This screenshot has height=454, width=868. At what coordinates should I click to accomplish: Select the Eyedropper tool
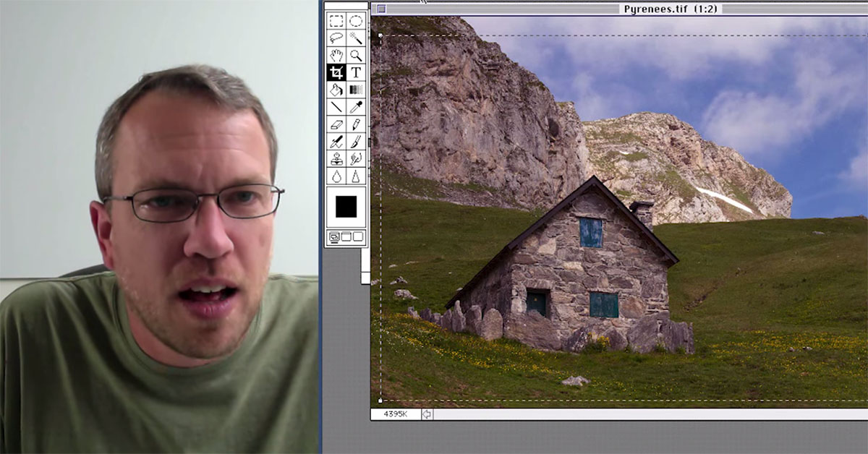(x=356, y=107)
